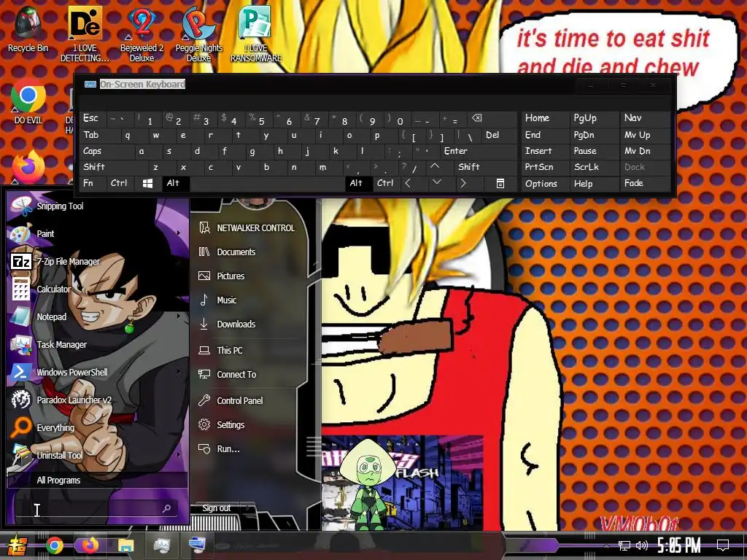Open the volume icon in the system tray
The image size is (747, 560).
pyautogui.click(x=642, y=545)
